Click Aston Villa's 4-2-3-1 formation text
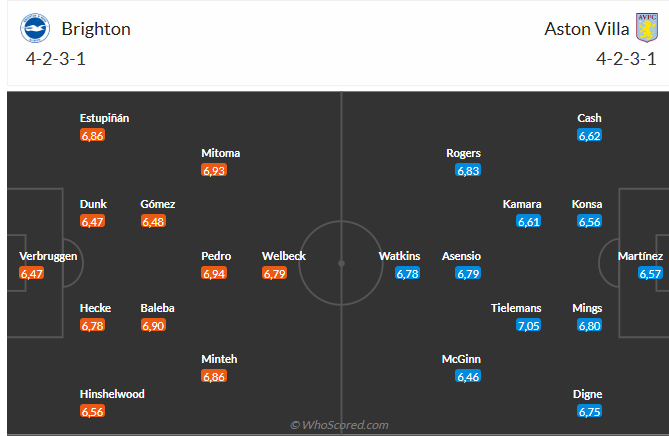Image resolution: width=669 pixels, height=436 pixels. 626,59
